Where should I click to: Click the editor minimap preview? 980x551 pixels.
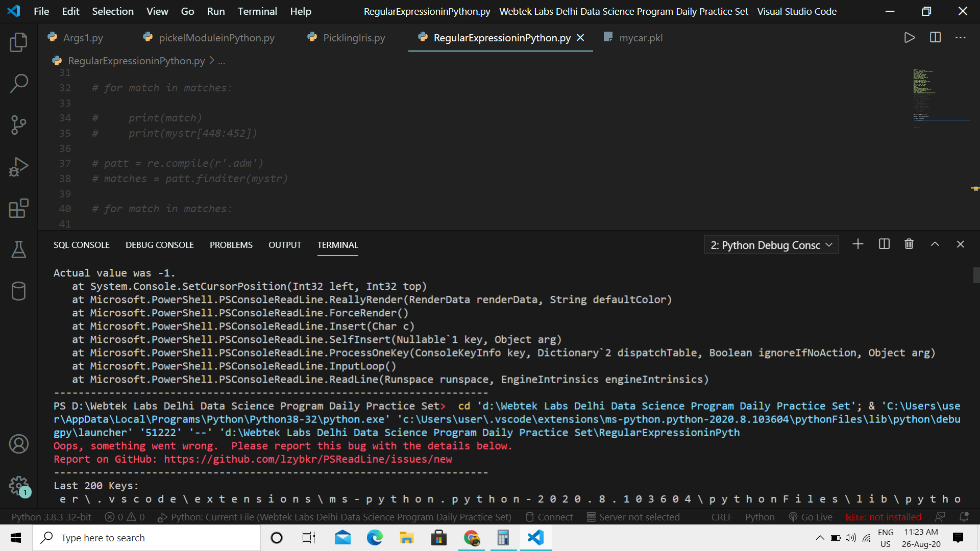tap(924, 94)
